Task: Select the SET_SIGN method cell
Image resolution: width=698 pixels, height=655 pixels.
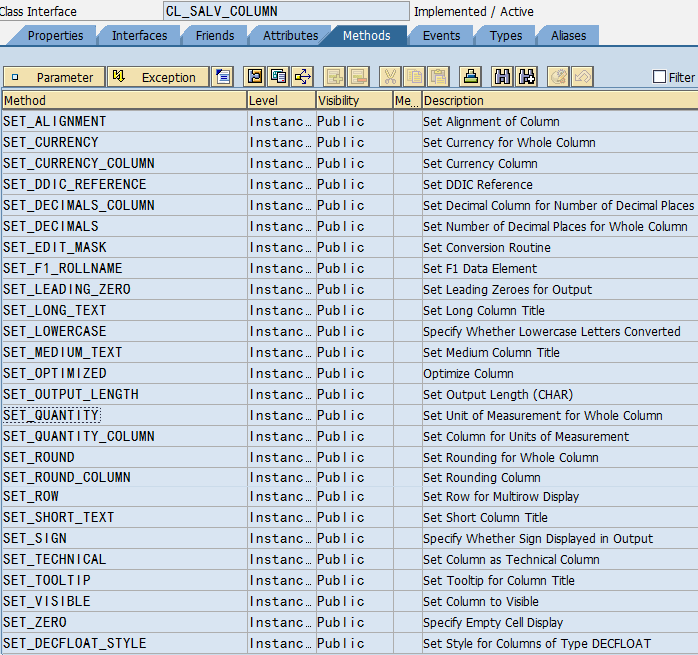Action: 124,538
